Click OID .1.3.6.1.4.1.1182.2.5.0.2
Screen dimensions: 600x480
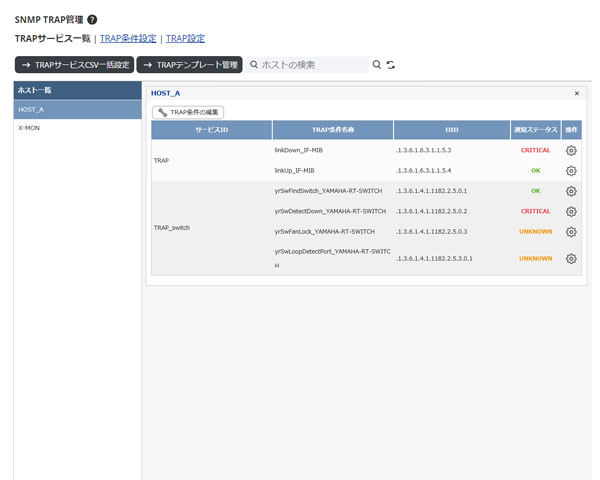click(x=431, y=211)
